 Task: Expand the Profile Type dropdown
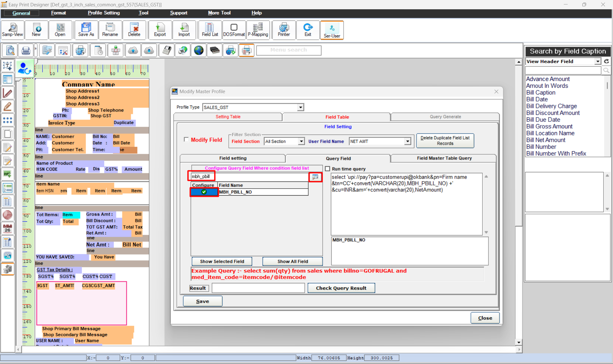(300, 108)
